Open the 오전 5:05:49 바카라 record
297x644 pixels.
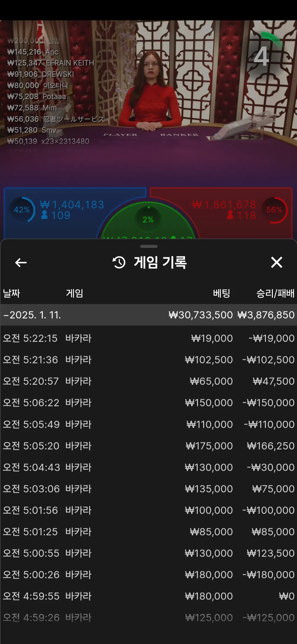tap(148, 424)
